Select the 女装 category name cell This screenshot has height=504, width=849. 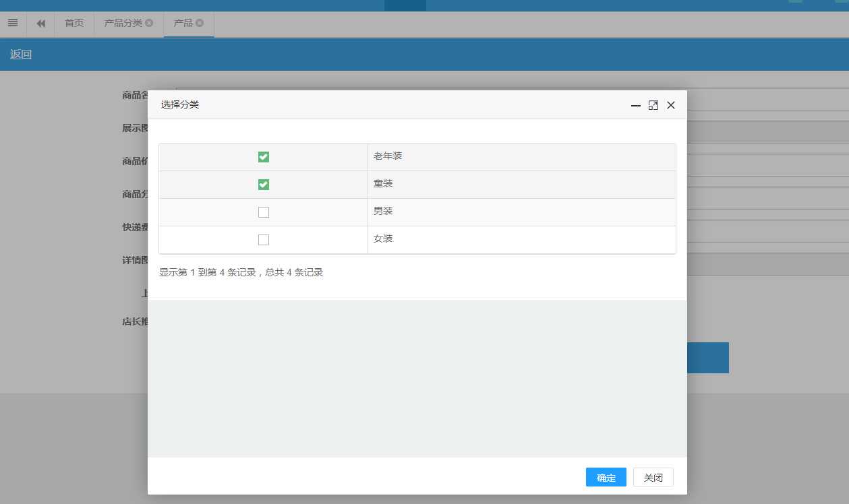point(522,240)
